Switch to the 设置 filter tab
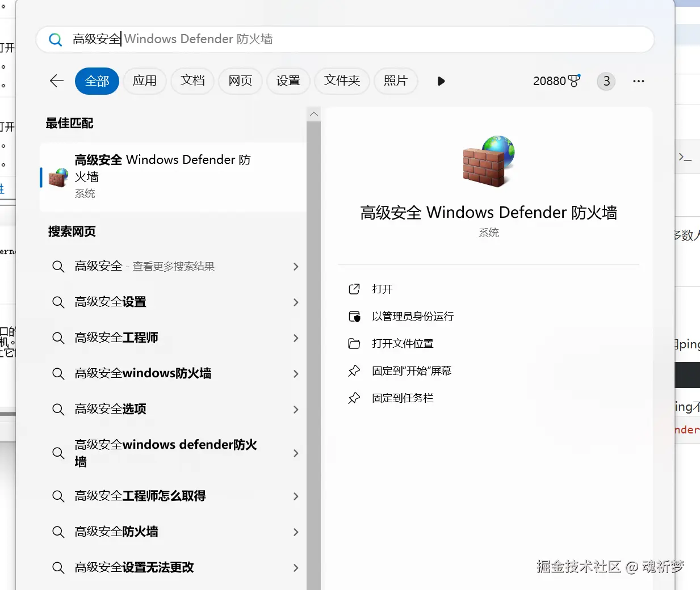Viewport: 700px width, 590px height. point(288,81)
